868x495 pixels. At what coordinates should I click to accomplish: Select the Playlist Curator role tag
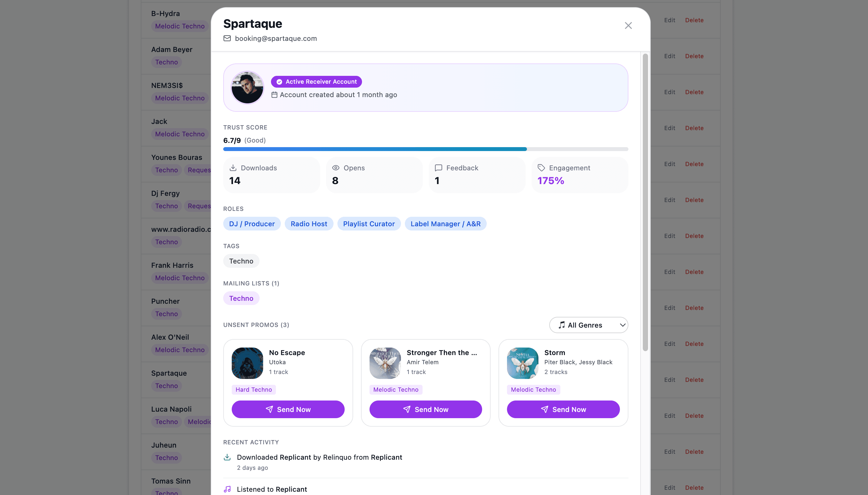pyautogui.click(x=369, y=224)
